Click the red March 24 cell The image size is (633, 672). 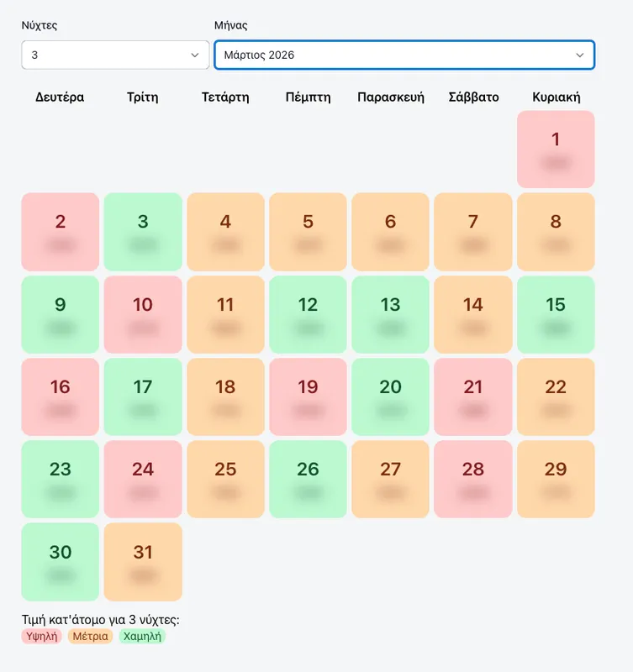[x=143, y=479]
